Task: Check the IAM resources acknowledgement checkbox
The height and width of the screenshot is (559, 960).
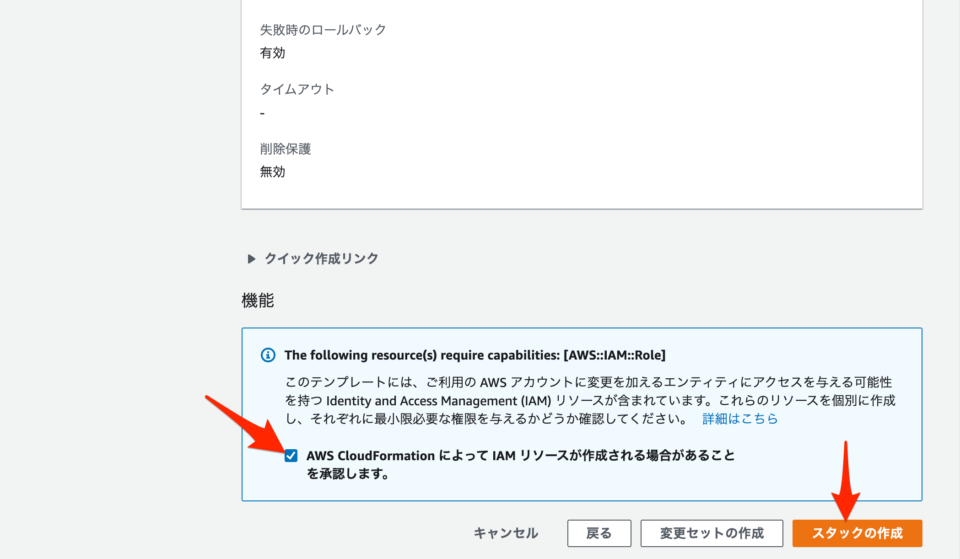Action: (291, 456)
